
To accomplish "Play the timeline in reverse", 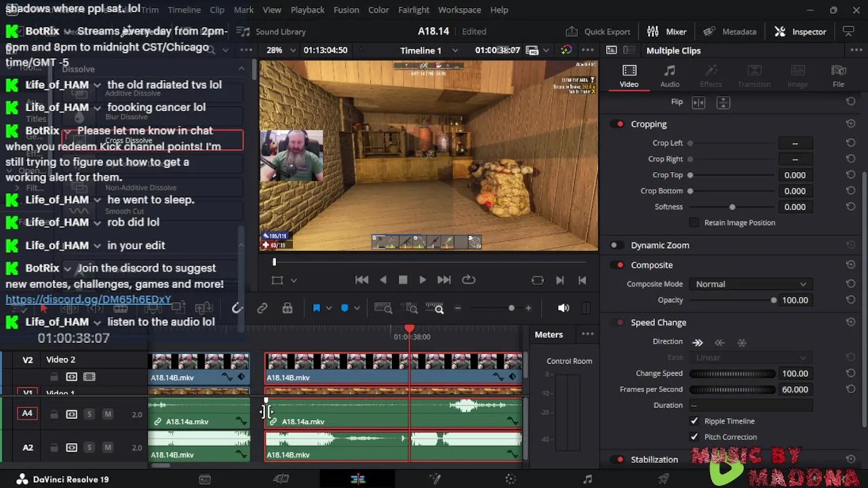I will 383,280.
